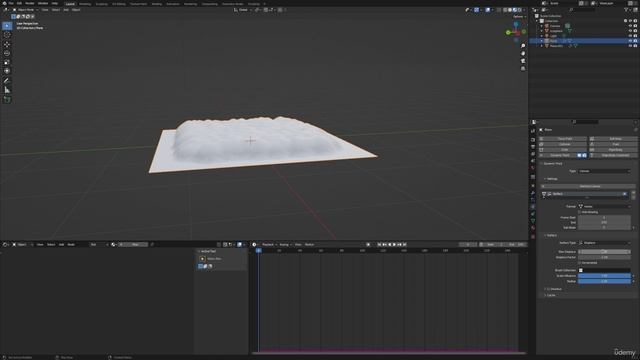
Task: Open the Dynamic Paint Type dropdown
Action: pyautogui.click(x=604, y=171)
